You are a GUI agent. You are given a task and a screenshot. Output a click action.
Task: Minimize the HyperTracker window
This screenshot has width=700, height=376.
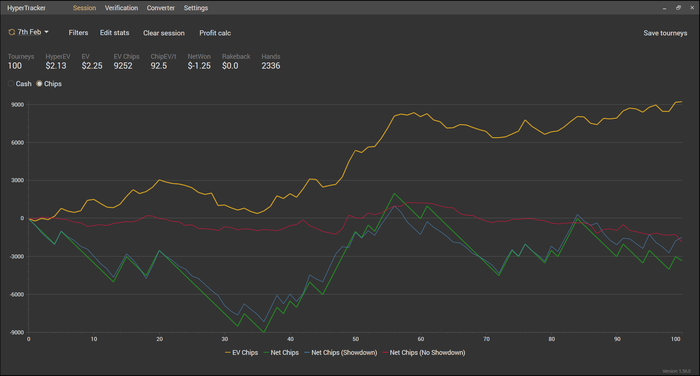(664, 8)
